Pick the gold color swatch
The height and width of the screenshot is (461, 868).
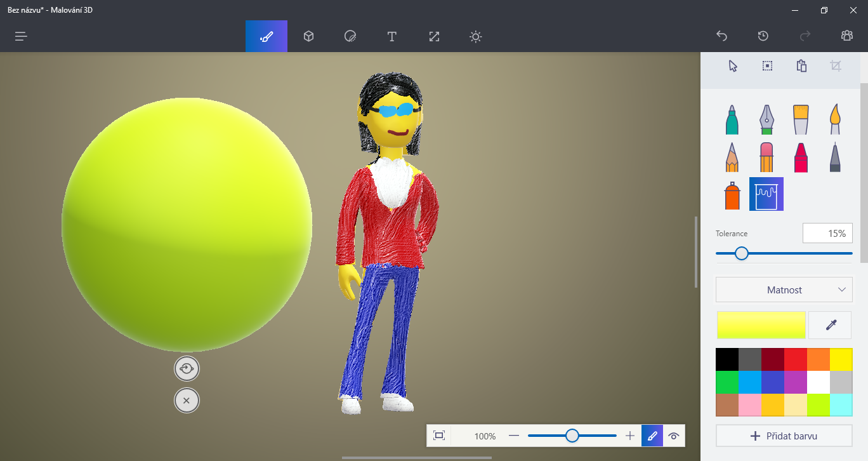pyautogui.click(x=773, y=405)
